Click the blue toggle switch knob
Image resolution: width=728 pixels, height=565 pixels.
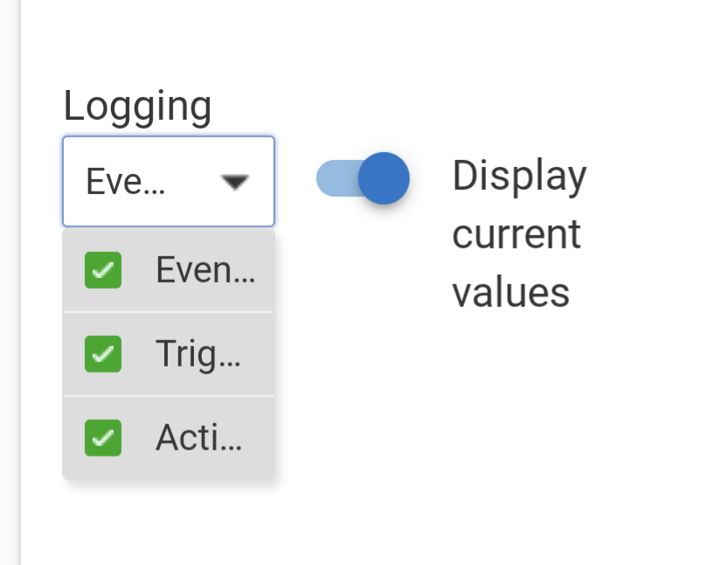tap(385, 178)
